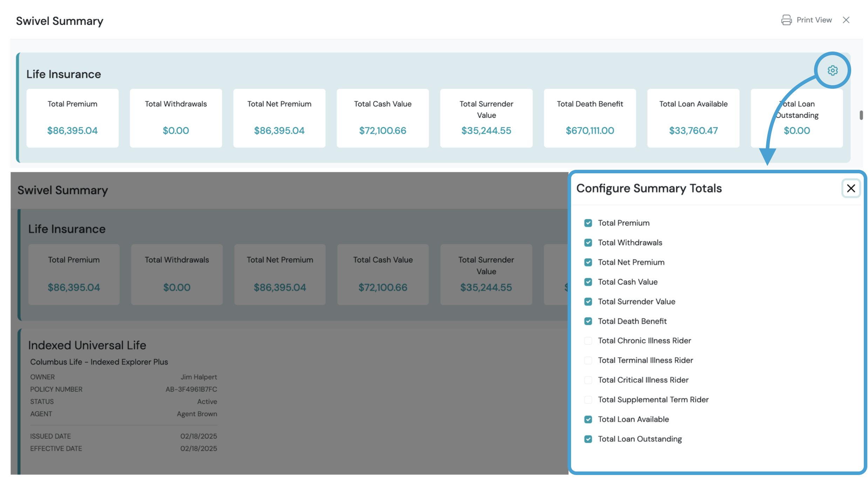The height and width of the screenshot is (482, 868).
Task: Click the Swivel Summary title at top
Action: pyautogui.click(x=60, y=21)
